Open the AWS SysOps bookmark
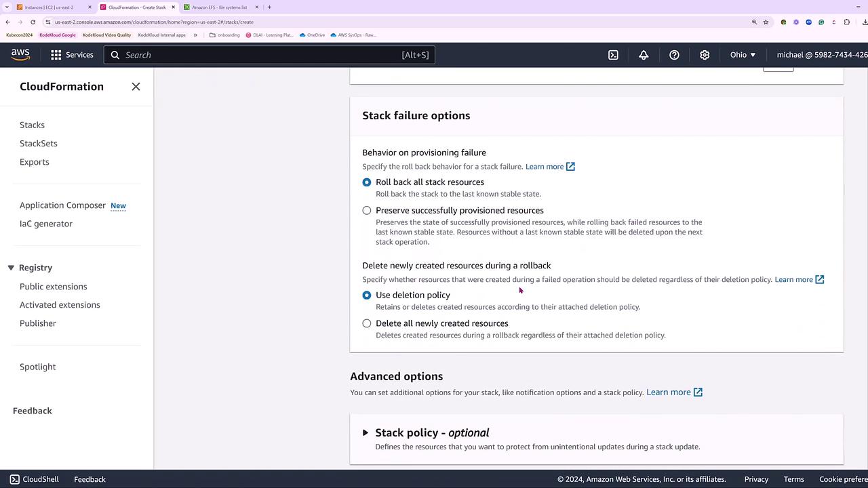This screenshot has height=488, width=868. click(353, 35)
